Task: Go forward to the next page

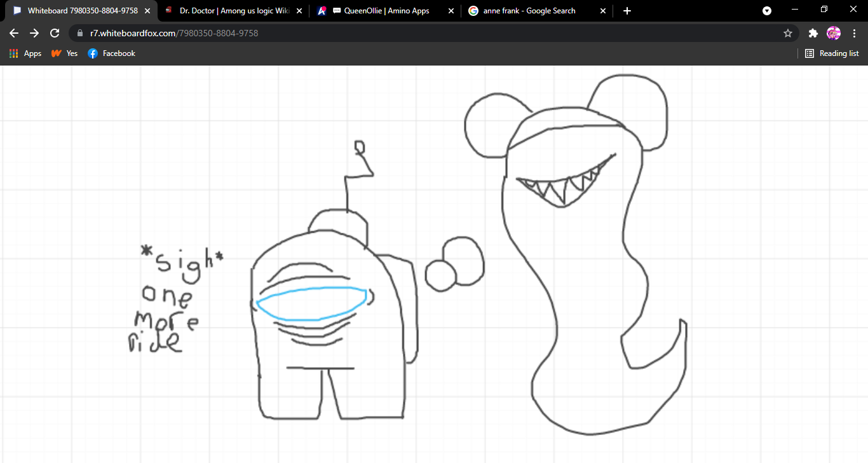Action: [x=34, y=33]
